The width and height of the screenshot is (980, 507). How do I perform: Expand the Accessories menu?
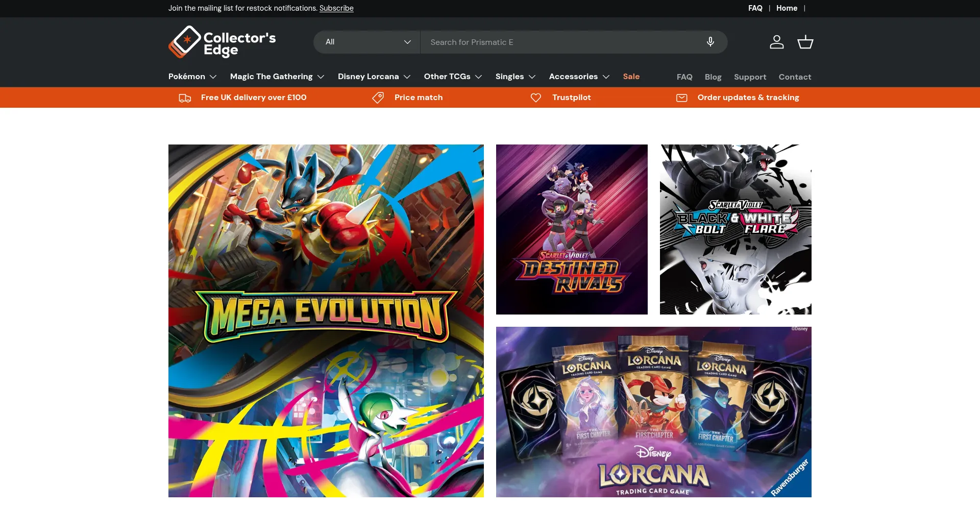579,77
